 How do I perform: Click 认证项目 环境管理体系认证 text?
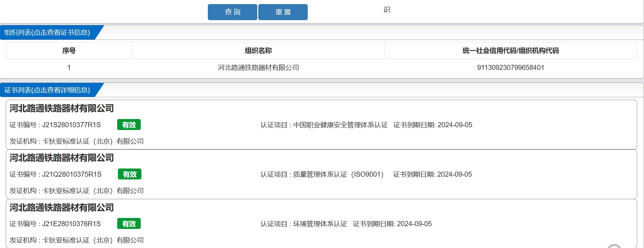click(304, 224)
